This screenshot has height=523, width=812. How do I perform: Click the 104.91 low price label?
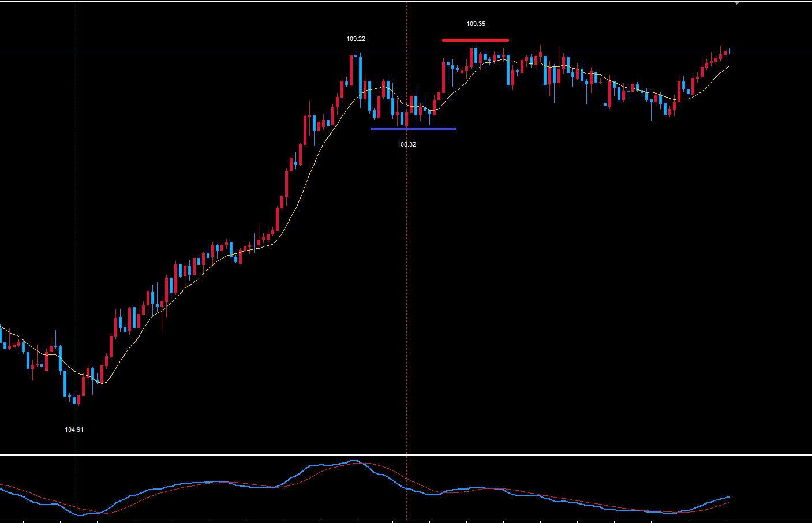pos(74,429)
